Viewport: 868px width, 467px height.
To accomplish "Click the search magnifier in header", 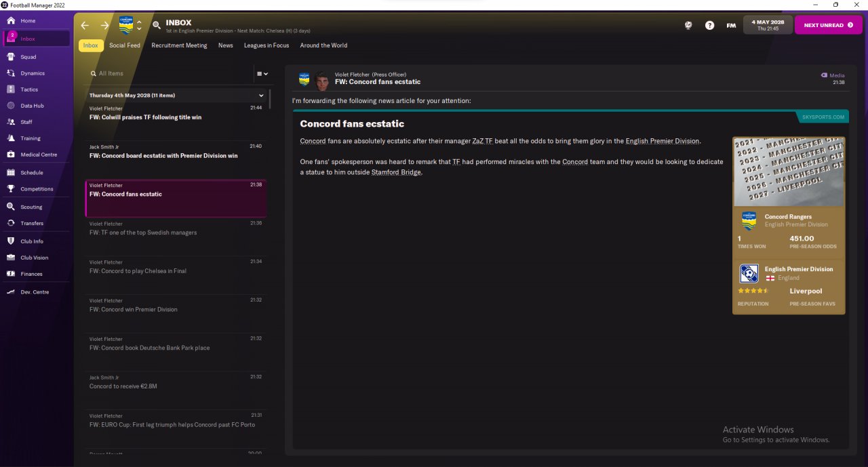I will [x=157, y=25].
